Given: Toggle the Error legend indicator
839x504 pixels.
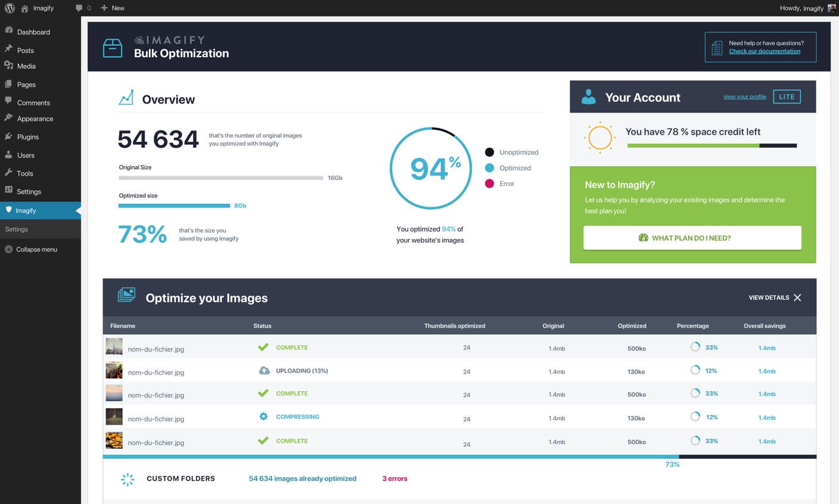Looking at the screenshot, I should (490, 183).
